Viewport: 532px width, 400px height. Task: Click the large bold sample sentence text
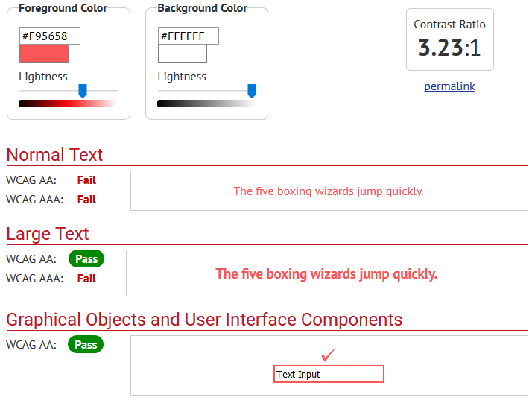[x=326, y=274]
